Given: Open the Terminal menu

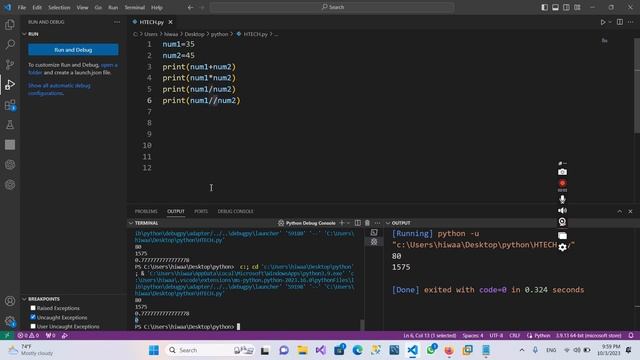Looking at the screenshot, I should point(135,7).
